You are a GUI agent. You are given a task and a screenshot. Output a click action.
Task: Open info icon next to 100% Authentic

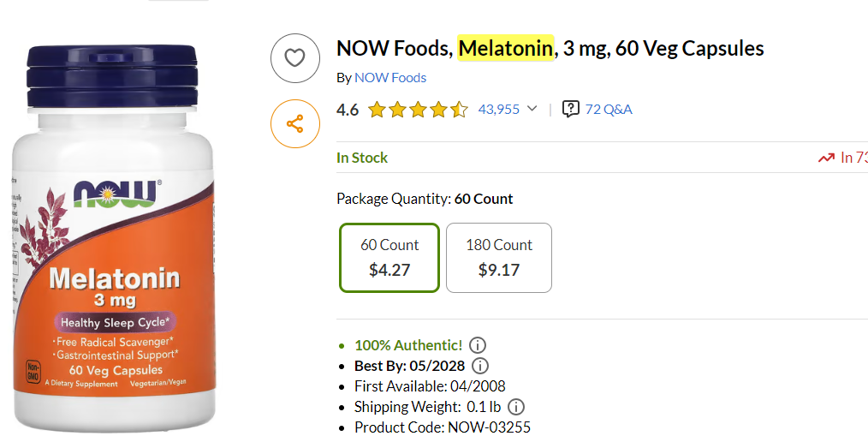tap(479, 345)
